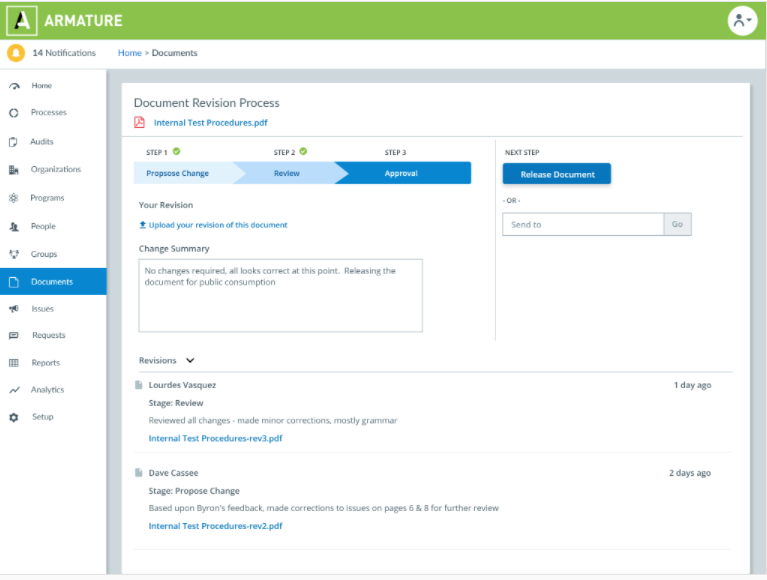Click the Groups icon in sidebar
Screen dimensions: 767x580
click(x=14, y=254)
